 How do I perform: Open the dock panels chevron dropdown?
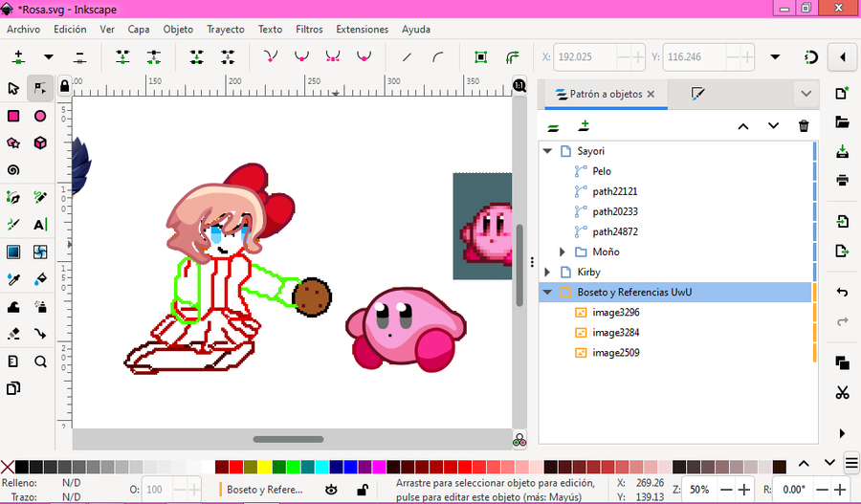pyautogui.click(x=806, y=94)
